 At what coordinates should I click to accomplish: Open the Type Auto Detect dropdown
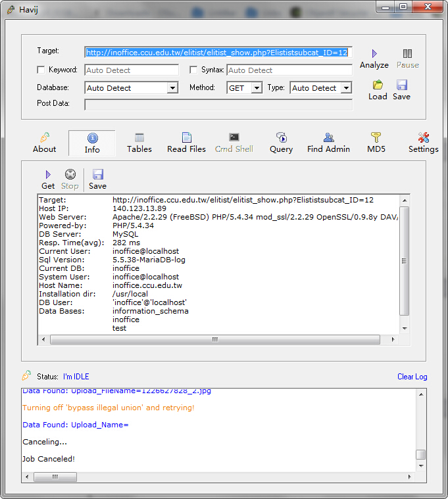click(x=346, y=88)
